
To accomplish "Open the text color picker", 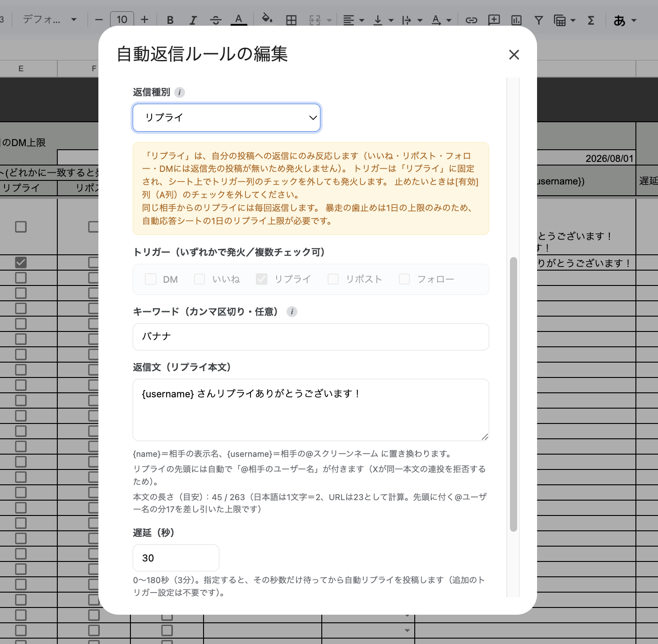I will [239, 20].
